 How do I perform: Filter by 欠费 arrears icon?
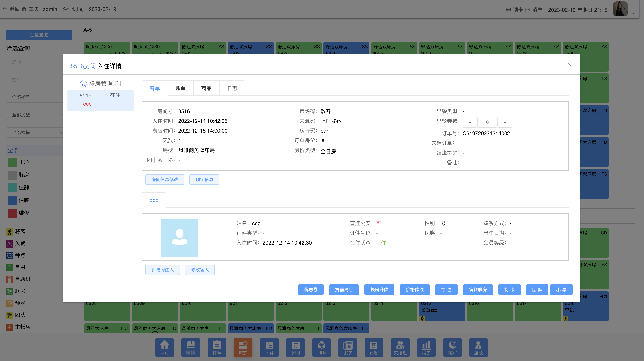[x=10, y=244]
